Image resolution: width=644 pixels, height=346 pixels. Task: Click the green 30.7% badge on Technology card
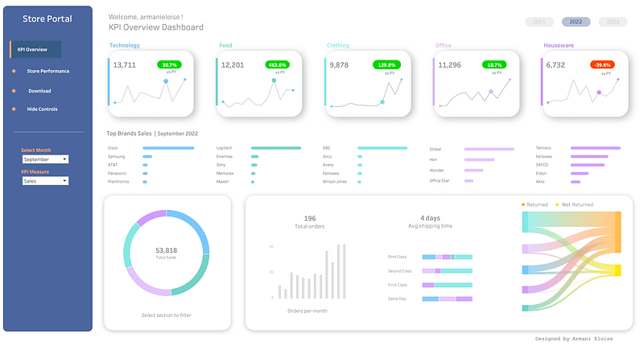169,64
